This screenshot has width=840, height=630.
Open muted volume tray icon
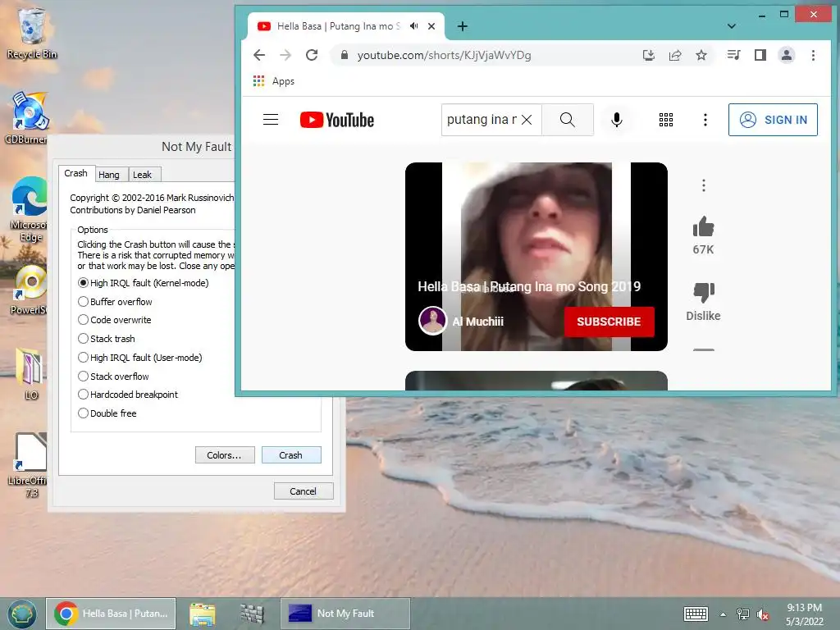763,614
